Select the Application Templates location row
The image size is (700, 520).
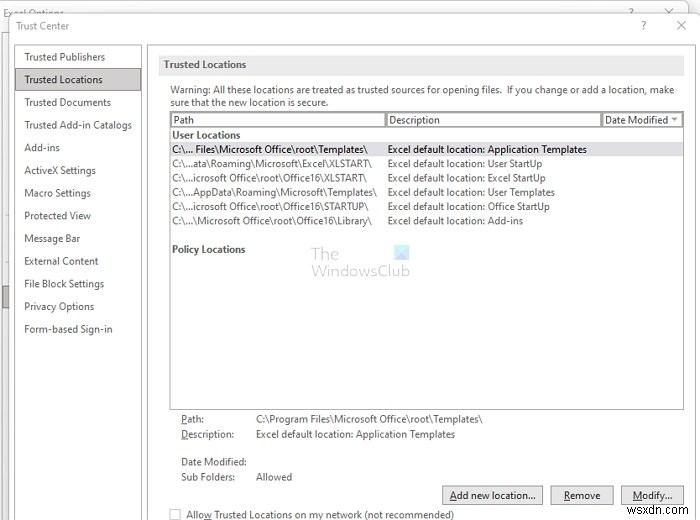coord(426,150)
